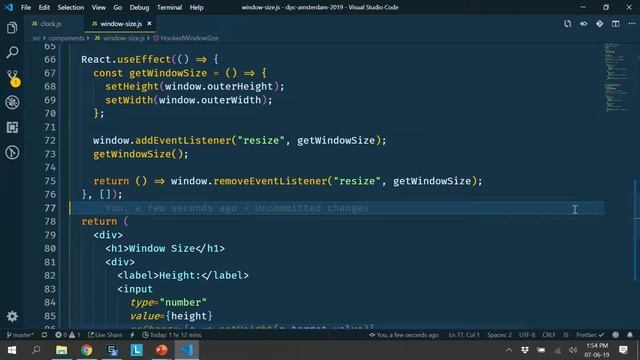Open the Manage gear menu
Viewport: 640px width, 360px height.
pos(12,316)
